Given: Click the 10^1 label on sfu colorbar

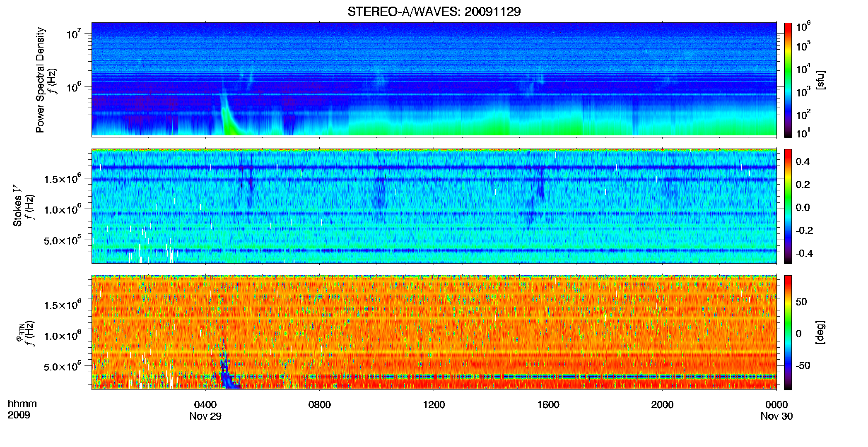Looking at the screenshot, I should pyautogui.click(x=803, y=133).
